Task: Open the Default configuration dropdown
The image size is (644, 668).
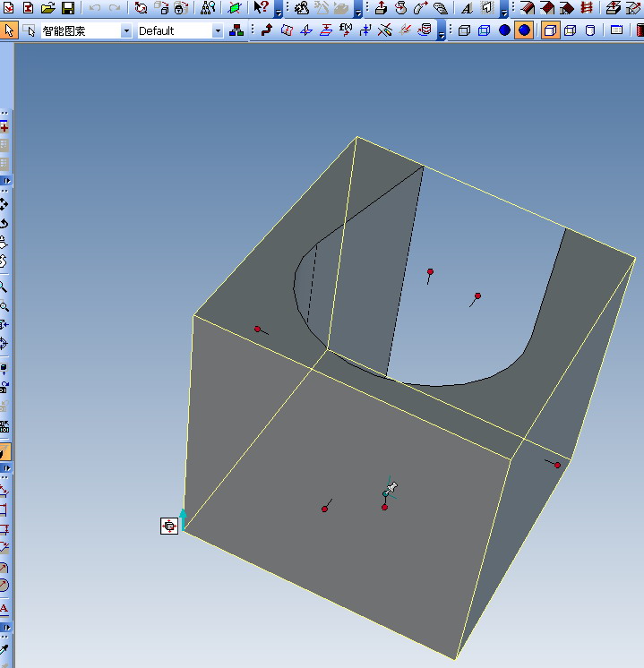Action: click(x=218, y=30)
